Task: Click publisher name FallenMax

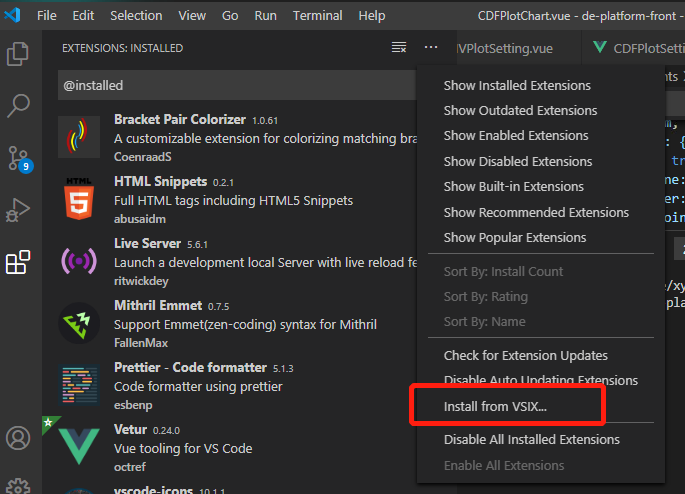Action: click(x=141, y=343)
